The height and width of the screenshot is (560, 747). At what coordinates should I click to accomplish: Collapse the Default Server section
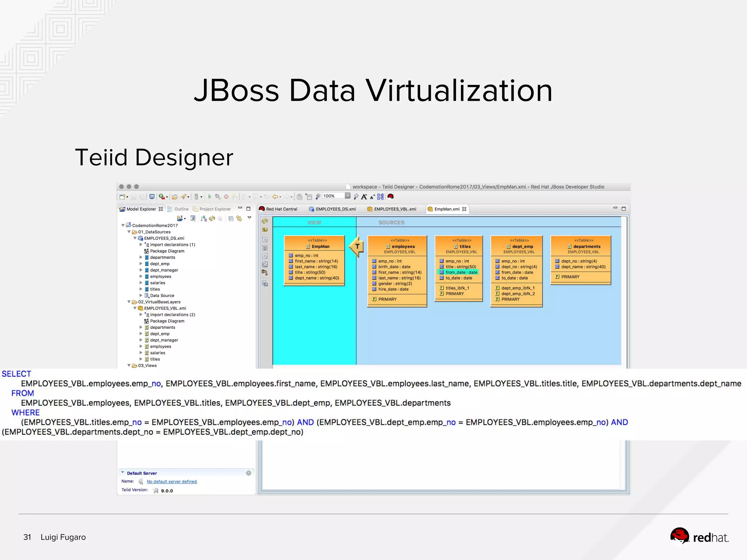tap(123, 473)
